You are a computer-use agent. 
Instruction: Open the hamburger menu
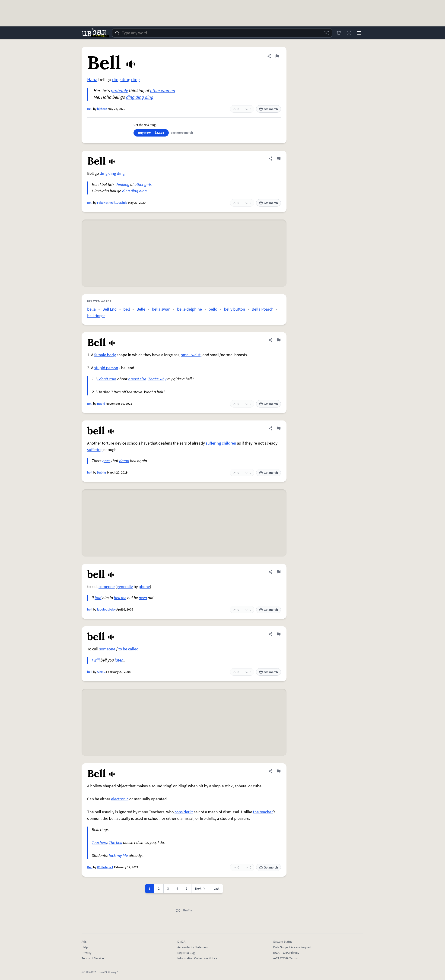pyautogui.click(x=359, y=33)
